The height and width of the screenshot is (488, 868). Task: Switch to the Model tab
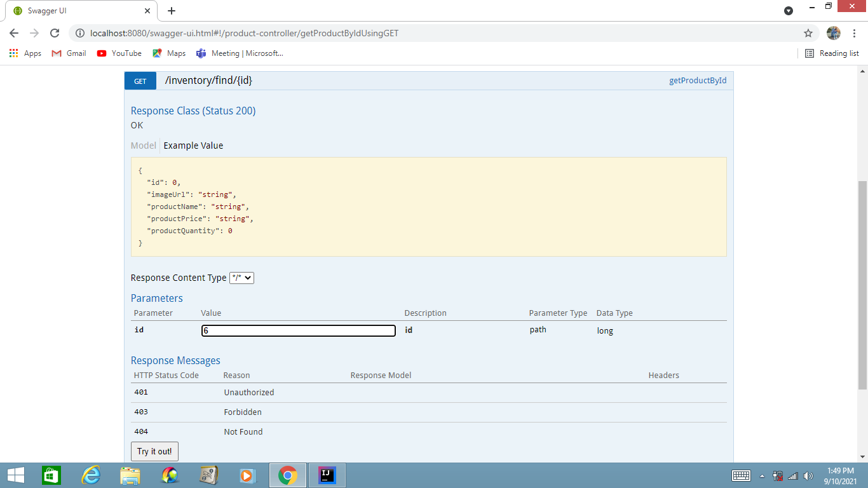(143, 146)
